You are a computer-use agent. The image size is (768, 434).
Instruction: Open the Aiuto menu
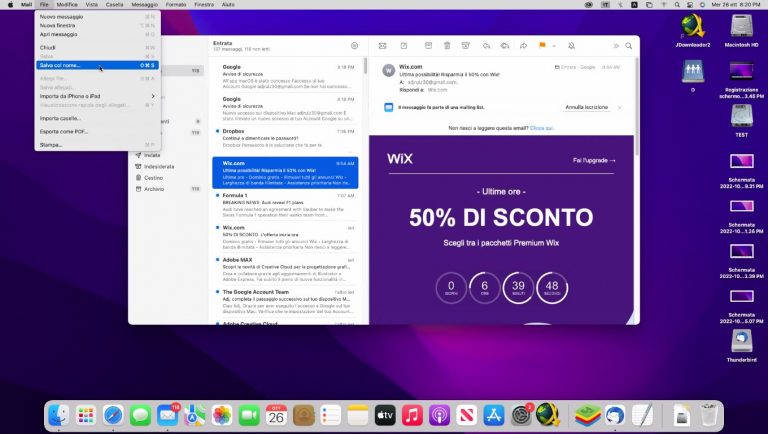coord(228,4)
